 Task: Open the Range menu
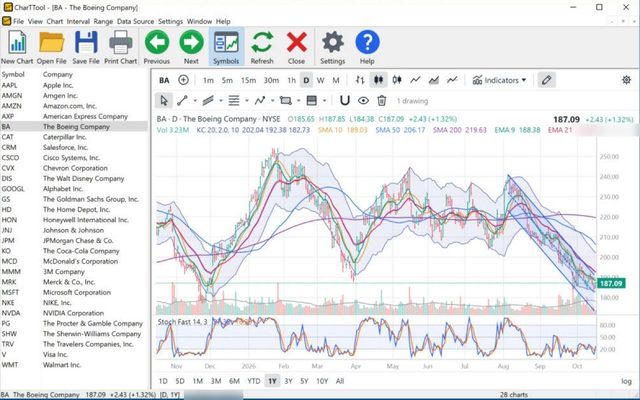103,21
